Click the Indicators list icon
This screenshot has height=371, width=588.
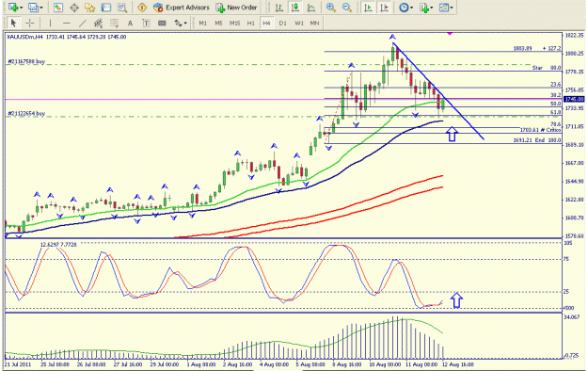424,8
